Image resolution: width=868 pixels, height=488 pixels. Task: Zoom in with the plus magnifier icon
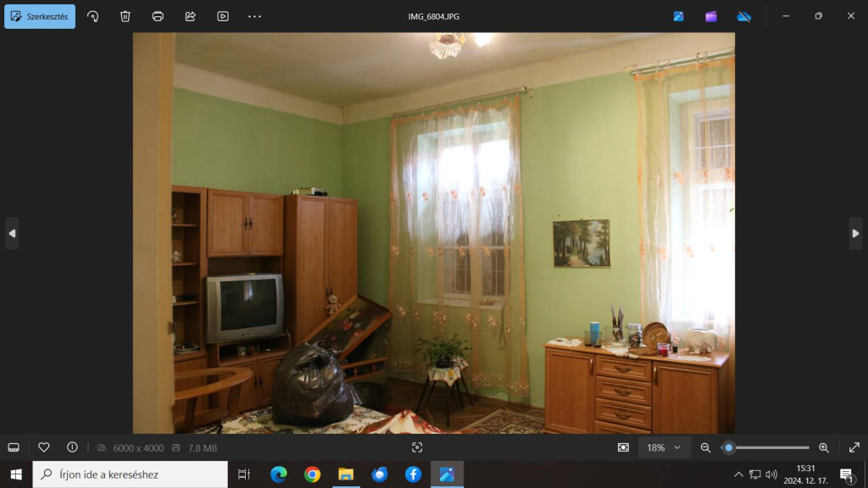(x=823, y=447)
